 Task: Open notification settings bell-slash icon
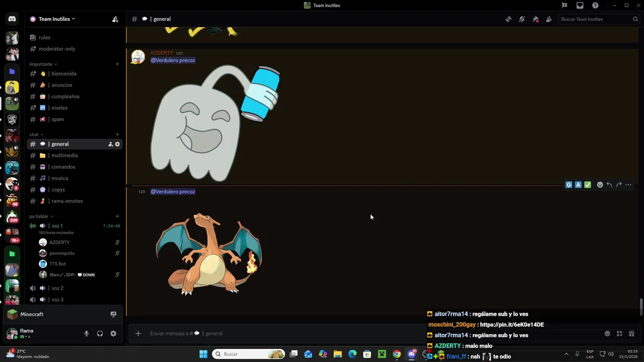click(x=522, y=19)
